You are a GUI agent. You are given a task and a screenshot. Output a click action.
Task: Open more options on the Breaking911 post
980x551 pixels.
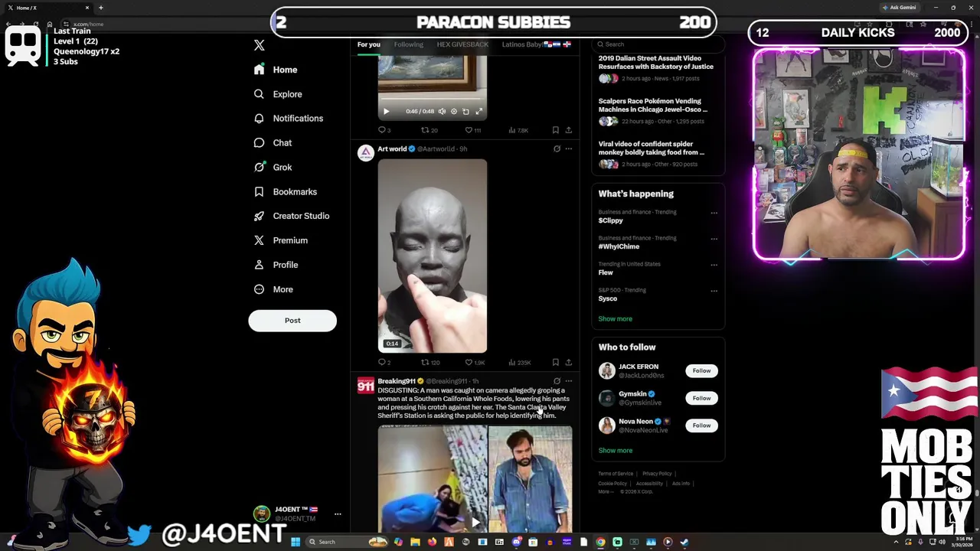pos(568,381)
